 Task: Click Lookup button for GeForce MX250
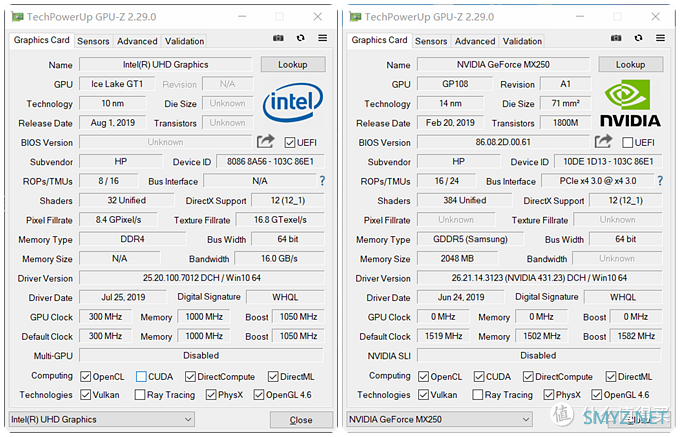tap(631, 65)
